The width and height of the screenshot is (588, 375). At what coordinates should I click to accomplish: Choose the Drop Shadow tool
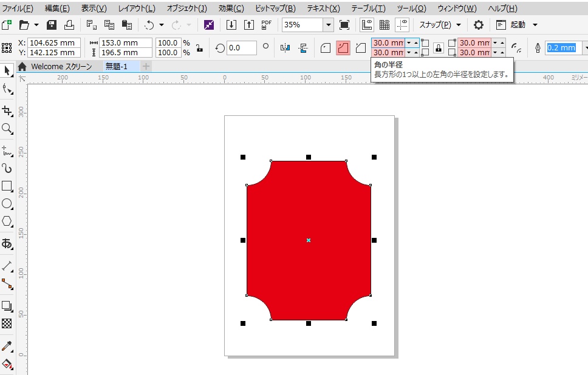[x=7, y=306]
